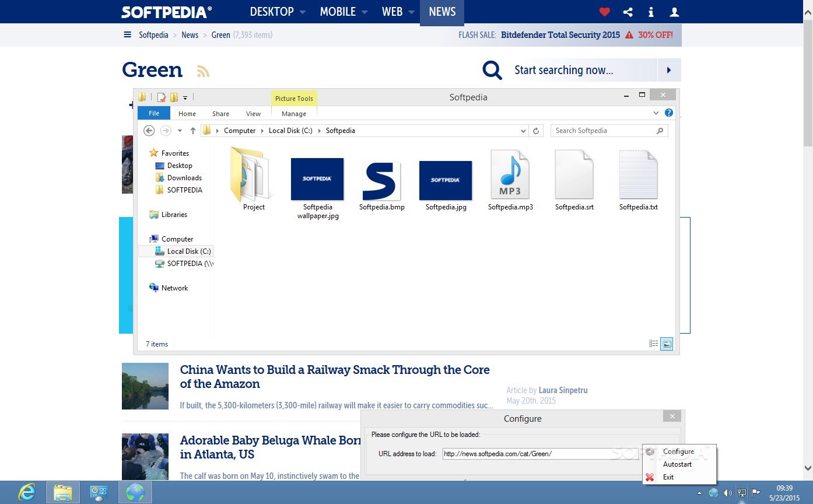Open the hamburger menu beside Softpedia breadcrumb

tap(128, 35)
